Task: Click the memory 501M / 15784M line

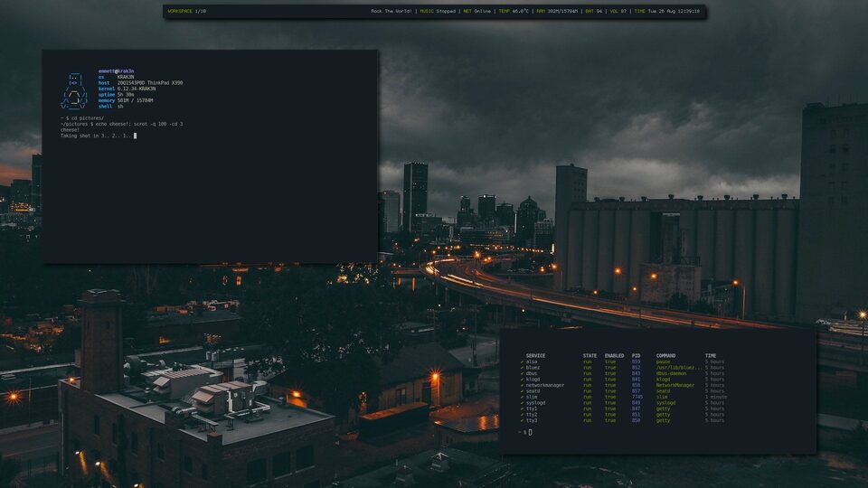Action: (x=126, y=100)
